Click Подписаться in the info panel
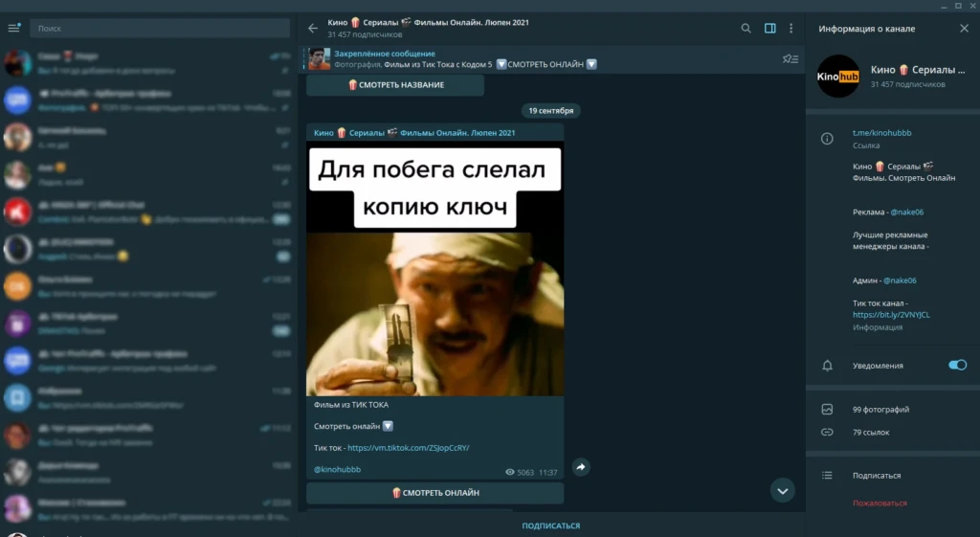Viewport: 980px width, 537px height. pos(877,476)
